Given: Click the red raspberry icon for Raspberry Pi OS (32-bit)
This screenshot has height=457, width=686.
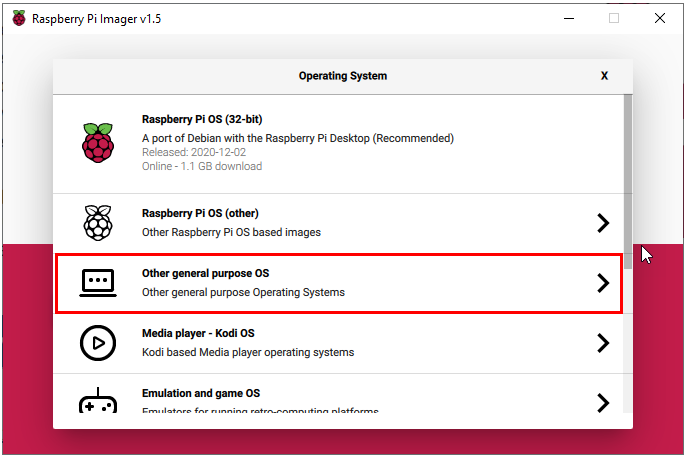Looking at the screenshot, I should [x=98, y=143].
